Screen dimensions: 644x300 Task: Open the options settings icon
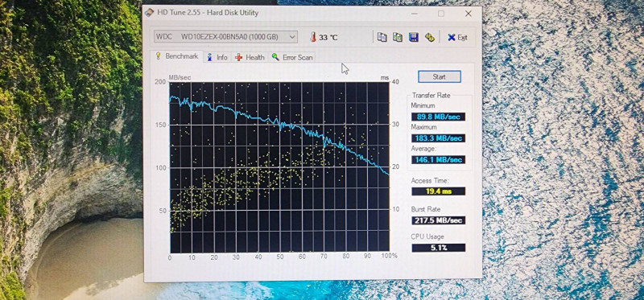pyautogui.click(x=430, y=37)
